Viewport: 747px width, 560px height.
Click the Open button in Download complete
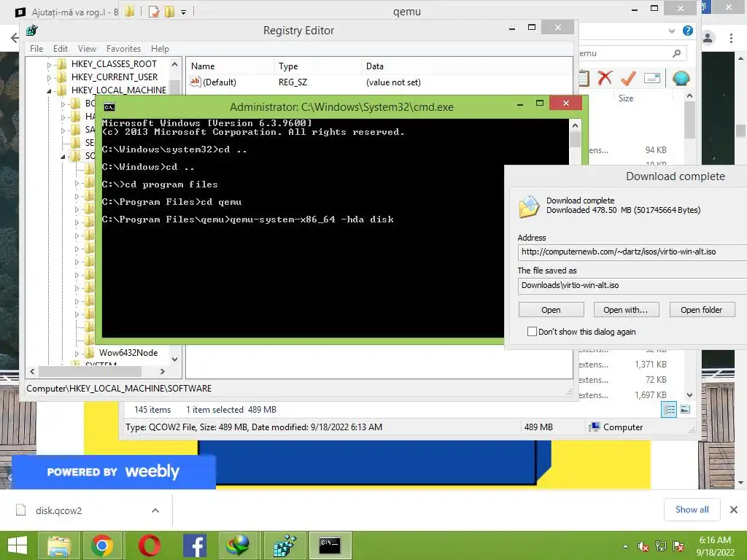[x=551, y=309]
